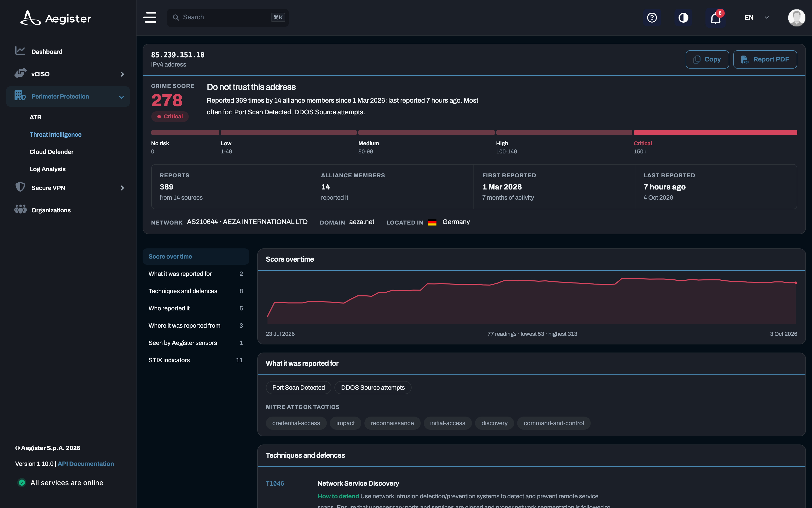
Task: Click the latest point on score chart
Action: (x=796, y=282)
